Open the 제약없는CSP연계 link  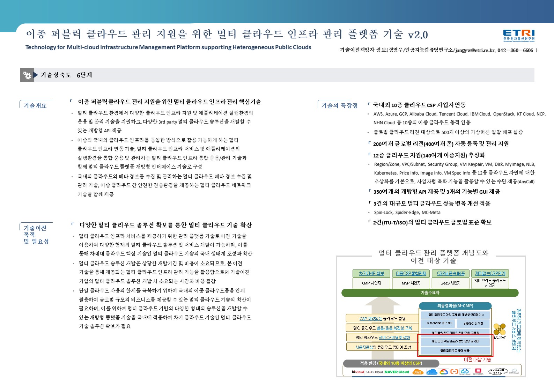tap(490, 273)
